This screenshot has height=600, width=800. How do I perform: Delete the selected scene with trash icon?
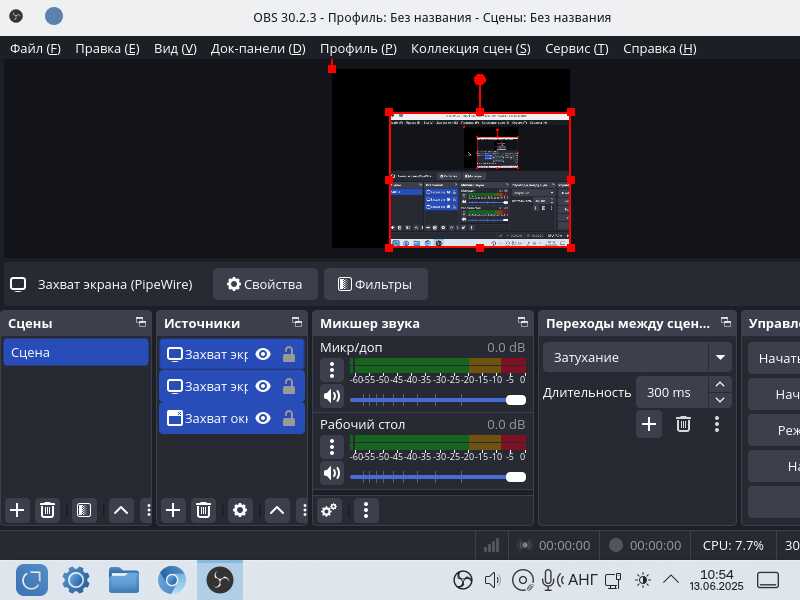pyautogui.click(x=47, y=510)
